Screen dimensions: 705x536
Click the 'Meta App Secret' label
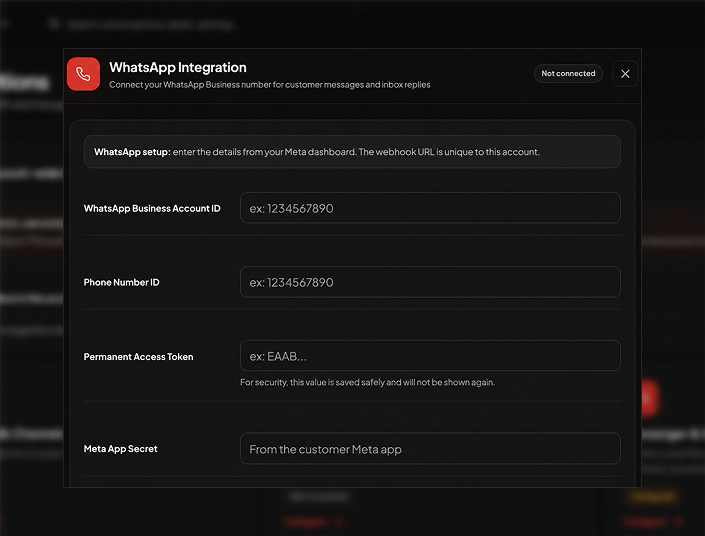tap(120, 449)
